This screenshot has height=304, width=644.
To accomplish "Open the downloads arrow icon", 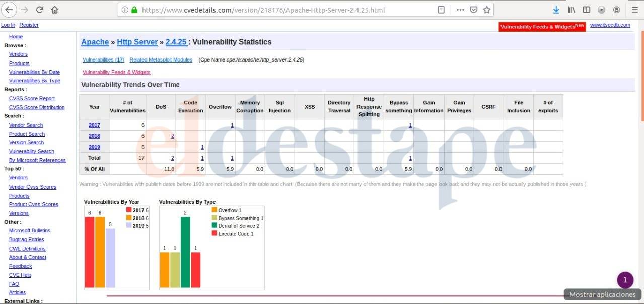I will (x=556, y=10).
